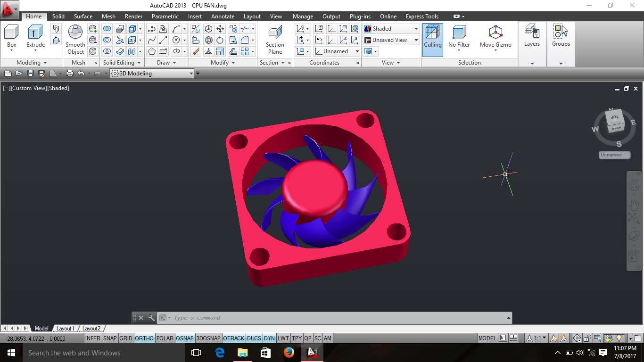The height and width of the screenshot is (362, 644).
Task: Pick the Polygon draw tool
Action: click(x=152, y=51)
